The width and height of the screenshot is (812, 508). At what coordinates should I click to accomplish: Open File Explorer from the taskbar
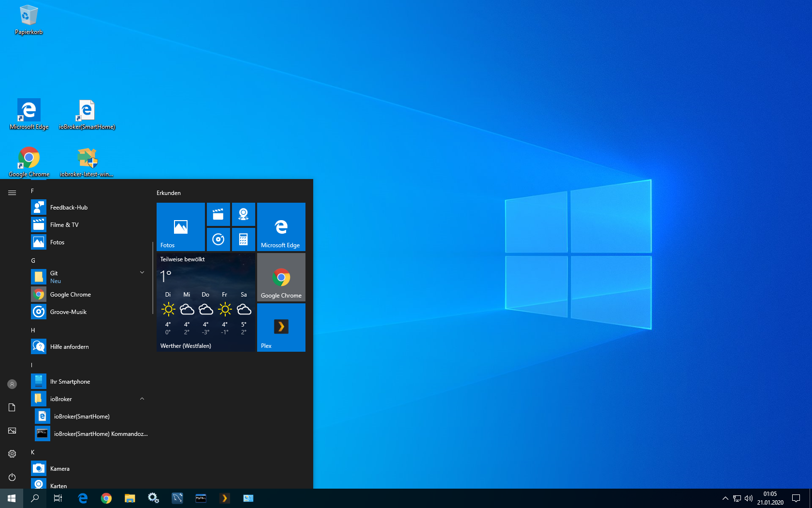pos(130,498)
